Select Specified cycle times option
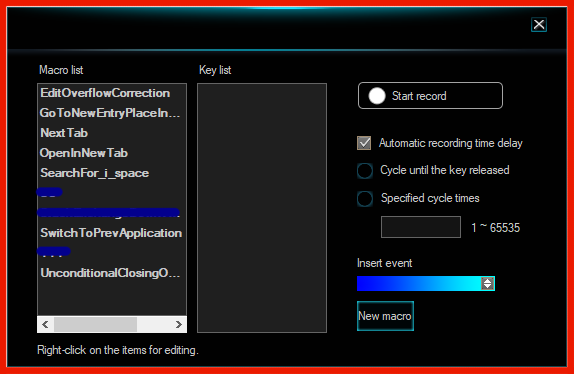This screenshot has height=374, width=574. [365, 199]
